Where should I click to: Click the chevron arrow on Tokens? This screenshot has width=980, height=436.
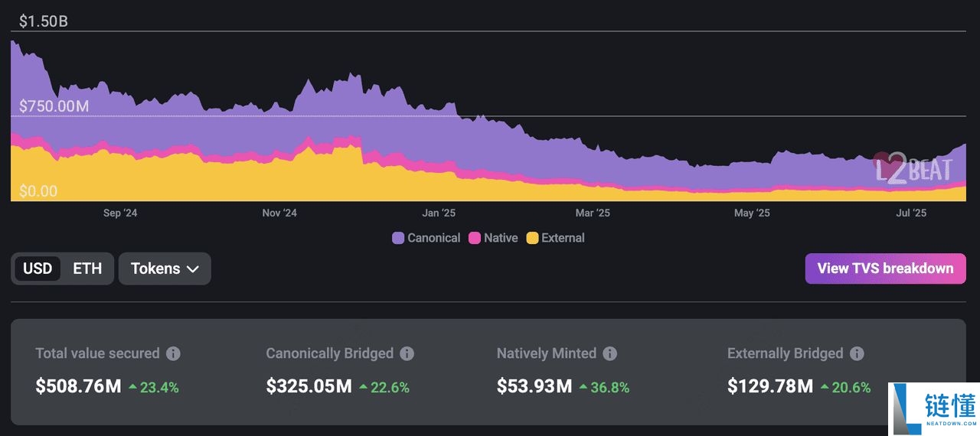[193, 269]
